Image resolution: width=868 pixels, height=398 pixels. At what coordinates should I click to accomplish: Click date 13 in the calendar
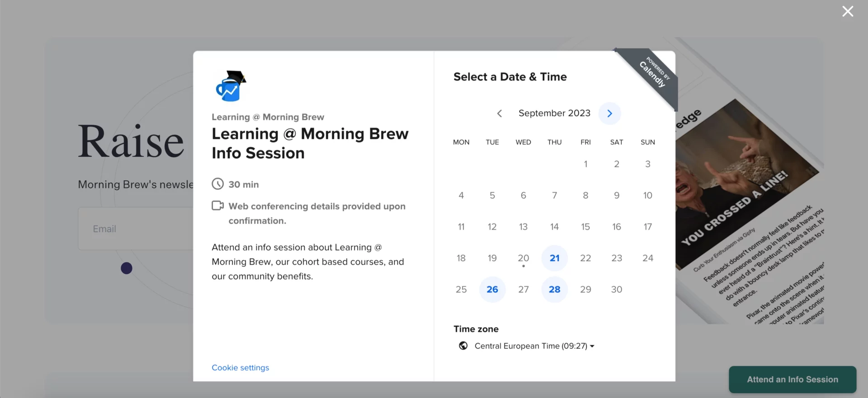tap(524, 227)
